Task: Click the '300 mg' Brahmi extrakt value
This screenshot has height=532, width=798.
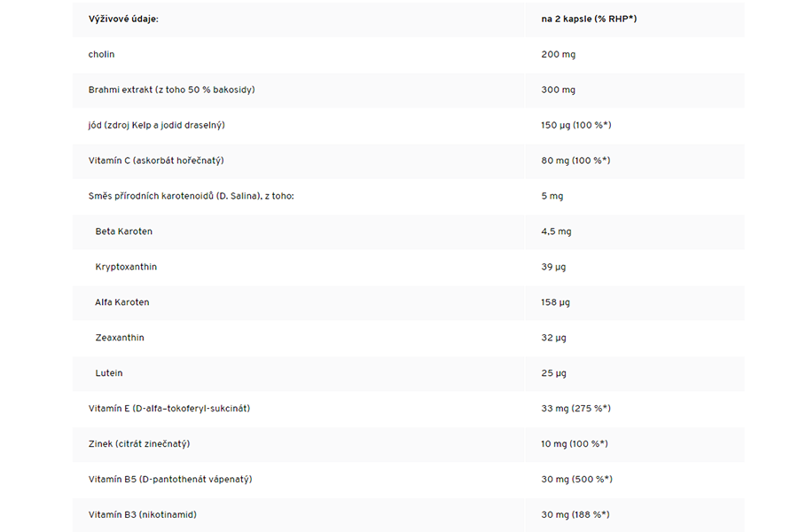Action: [x=558, y=90]
